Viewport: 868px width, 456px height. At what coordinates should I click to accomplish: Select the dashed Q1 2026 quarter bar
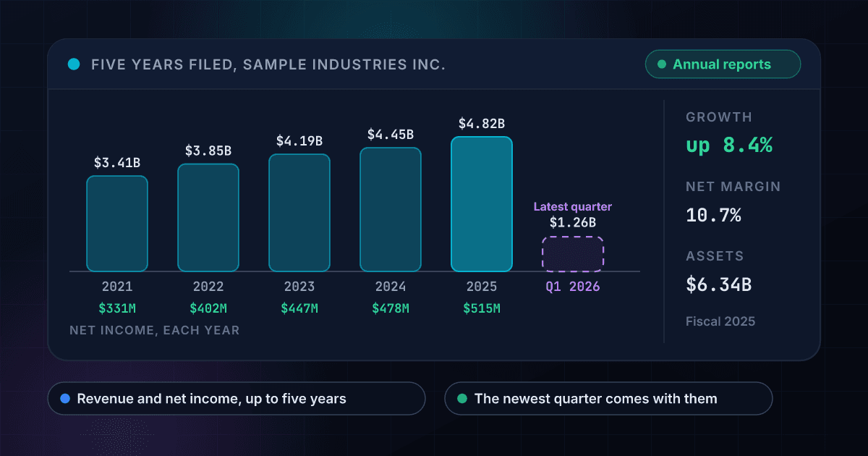coord(573,254)
